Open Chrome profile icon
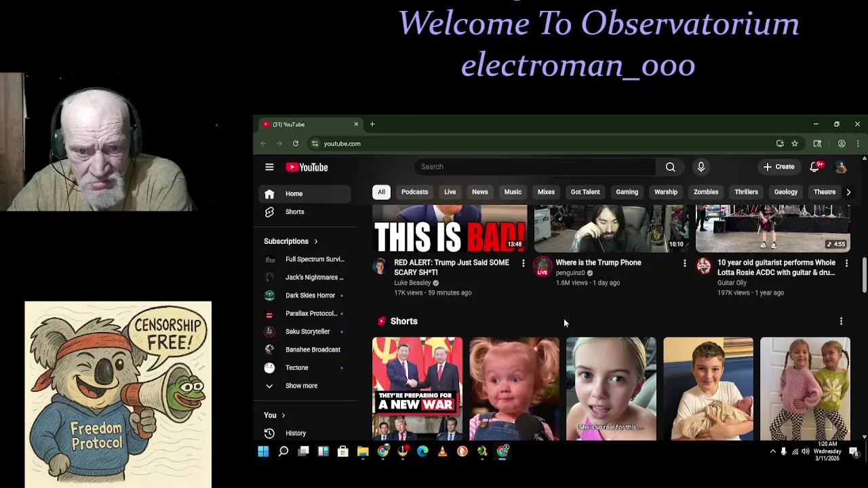 pos(842,144)
